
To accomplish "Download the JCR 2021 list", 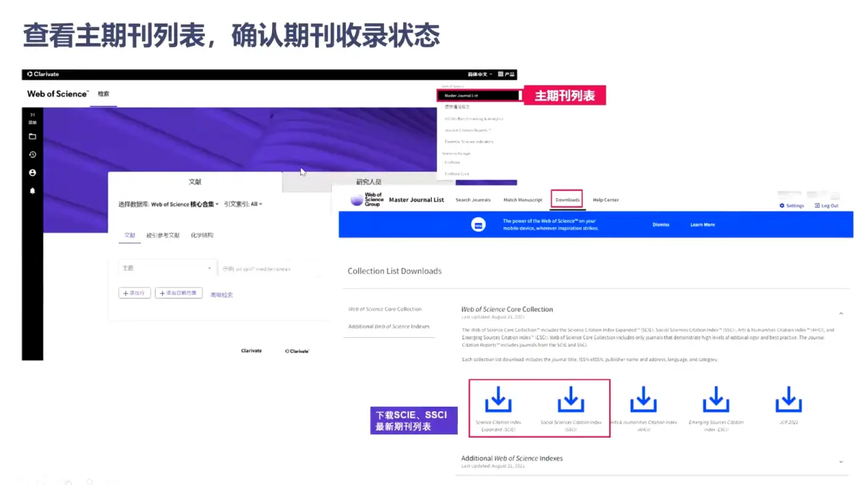I will click(x=788, y=400).
